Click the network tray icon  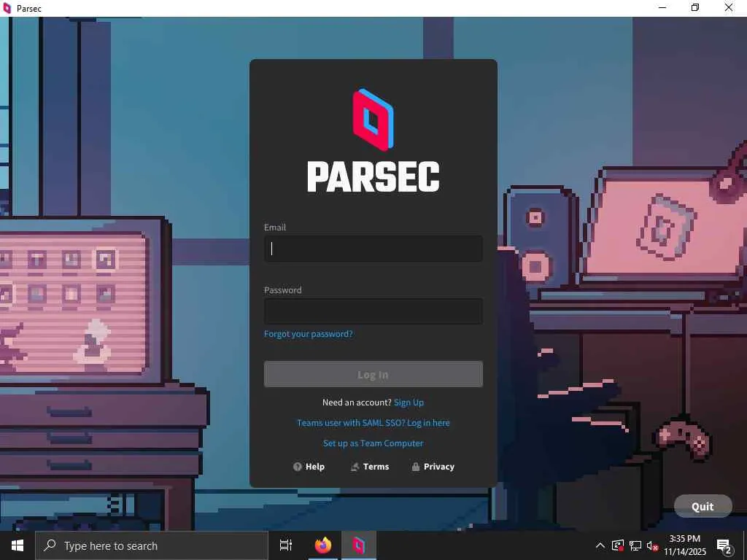point(635,545)
